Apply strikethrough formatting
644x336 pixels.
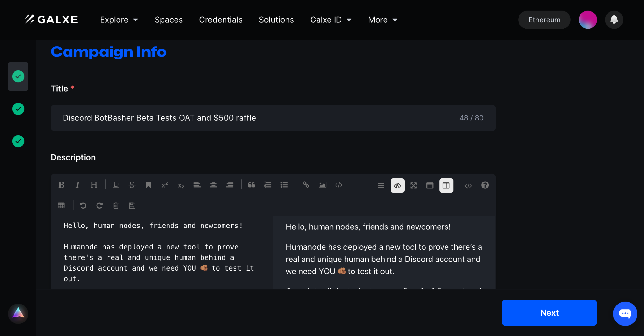(x=132, y=185)
